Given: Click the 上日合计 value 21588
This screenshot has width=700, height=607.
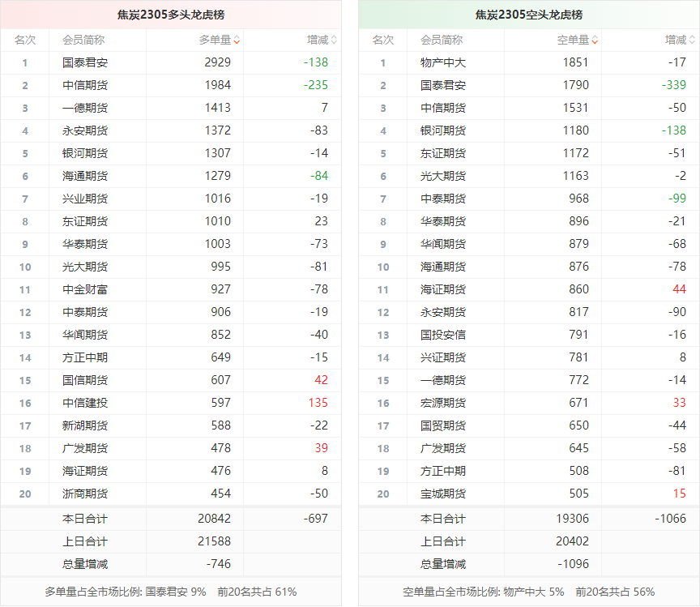Looking at the screenshot, I should point(214,541).
